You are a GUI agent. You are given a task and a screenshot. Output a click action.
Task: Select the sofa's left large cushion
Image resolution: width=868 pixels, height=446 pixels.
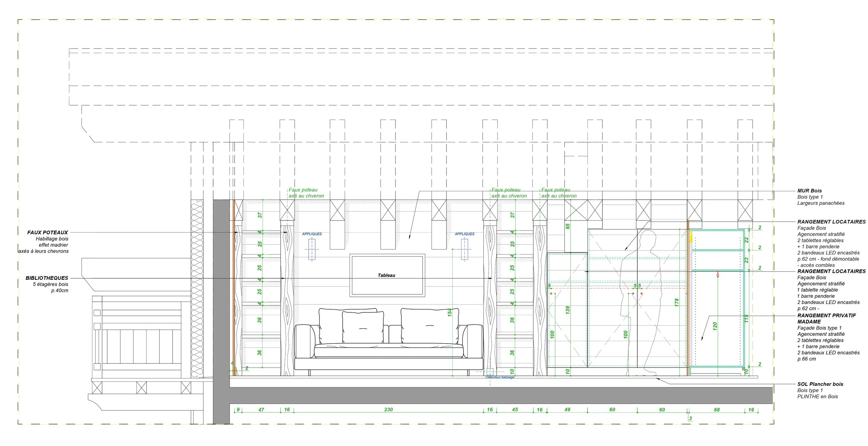tap(330, 325)
